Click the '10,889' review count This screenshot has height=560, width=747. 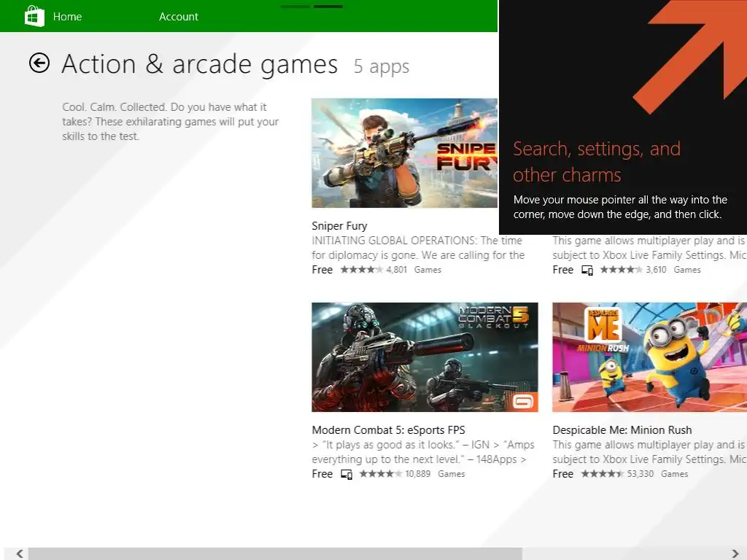coord(417,474)
